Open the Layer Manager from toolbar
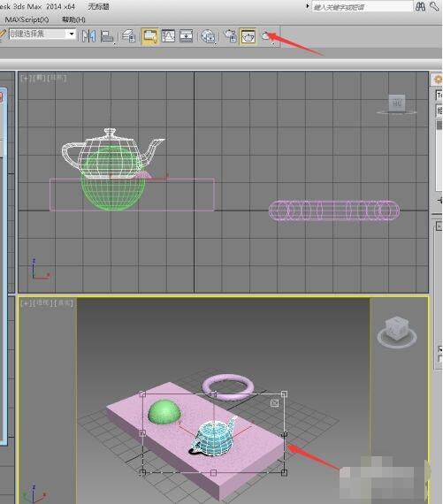Viewport: 443px width, 504px height. point(129,36)
